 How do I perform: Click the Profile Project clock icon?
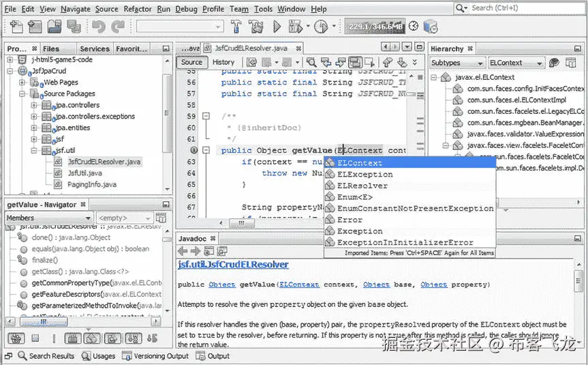coord(321,27)
